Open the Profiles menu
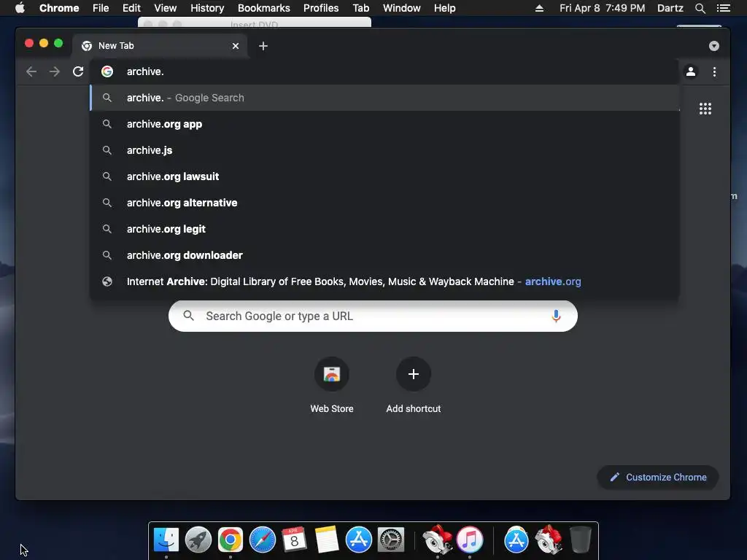 pyautogui.click(x=321, y=8)
